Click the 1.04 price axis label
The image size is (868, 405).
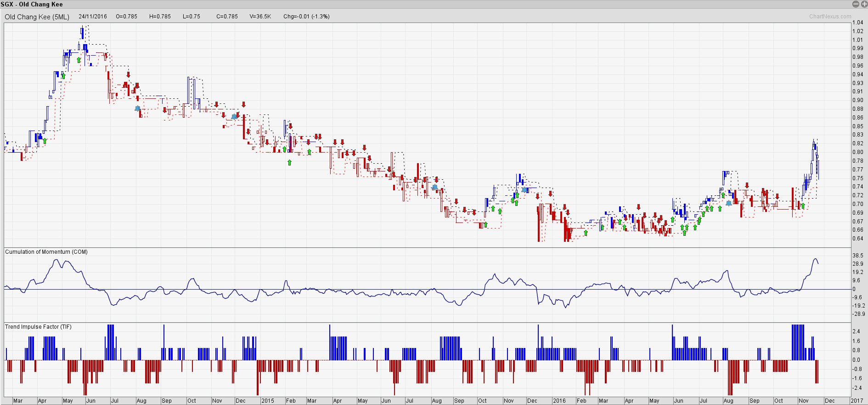pyautogui.click(x=857, y=23)
